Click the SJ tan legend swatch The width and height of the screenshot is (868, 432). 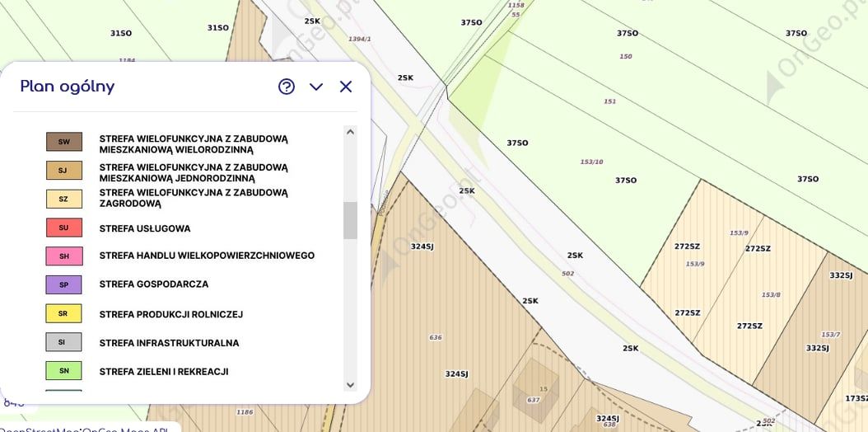click(x=64, y=171)
